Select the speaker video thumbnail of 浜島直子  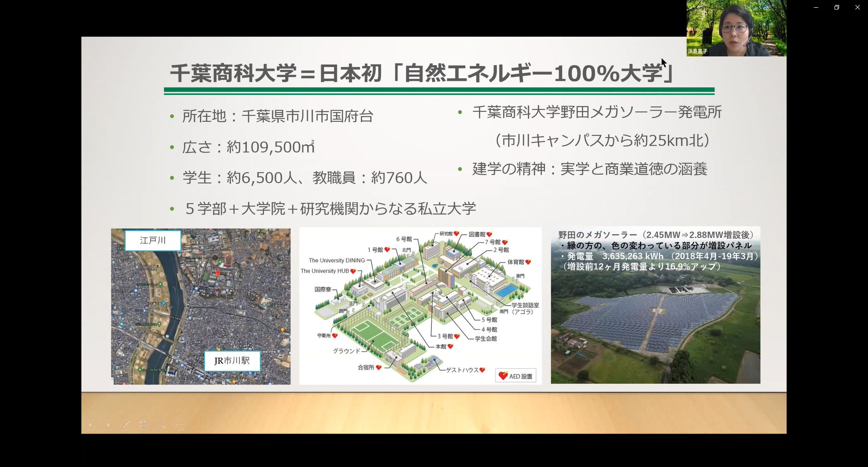point(736,28)
